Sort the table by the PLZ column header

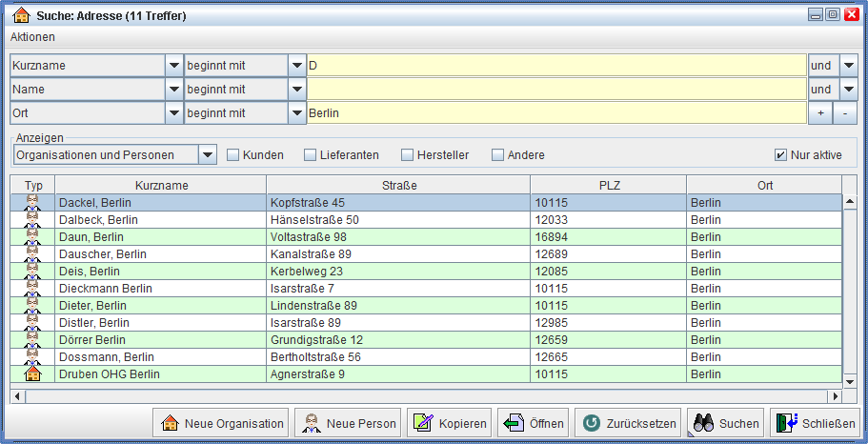click(608, 185)
